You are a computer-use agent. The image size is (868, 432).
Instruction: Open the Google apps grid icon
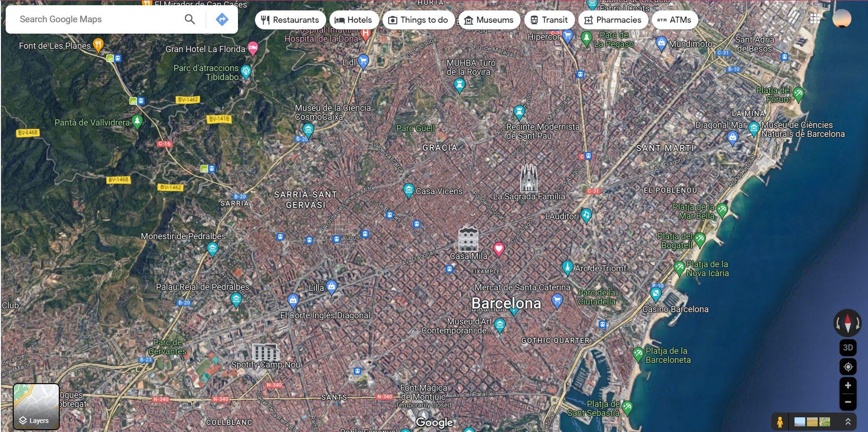tap(816, 18)
